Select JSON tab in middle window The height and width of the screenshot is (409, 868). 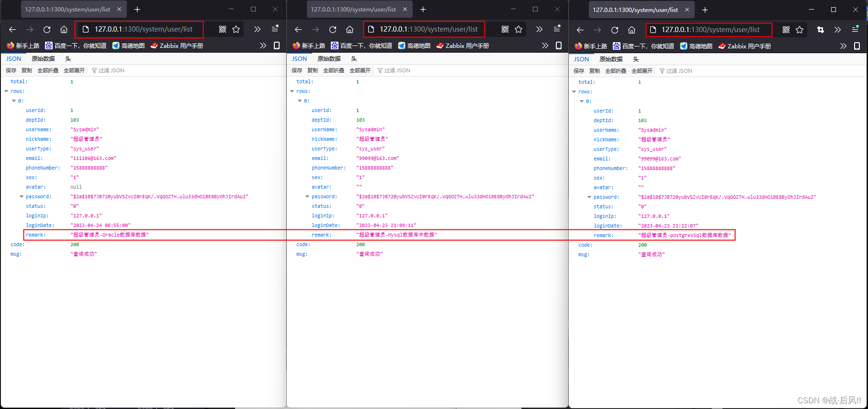point(299,58)
